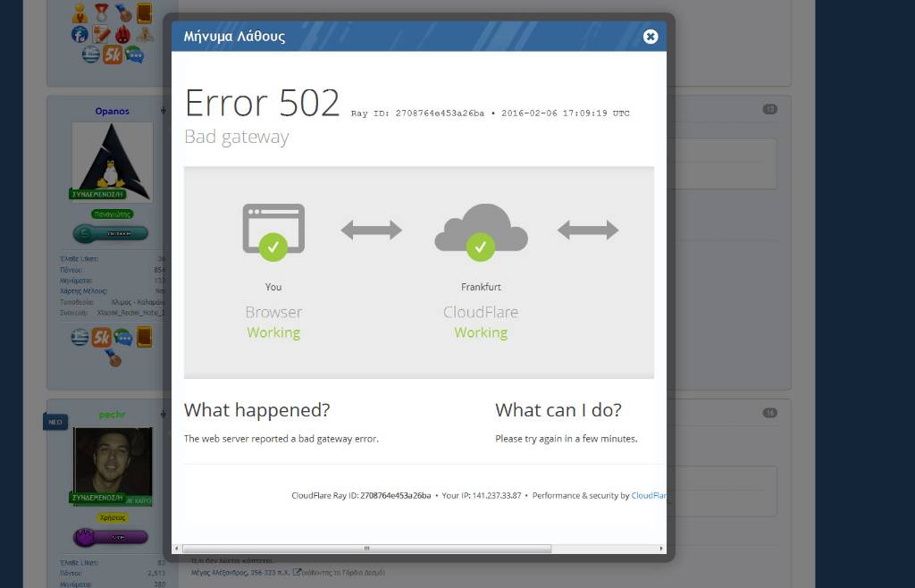This screenshot has width=915, height=588.
Task: Click the red flame creature badge
Action: click(x=122, y=35)
